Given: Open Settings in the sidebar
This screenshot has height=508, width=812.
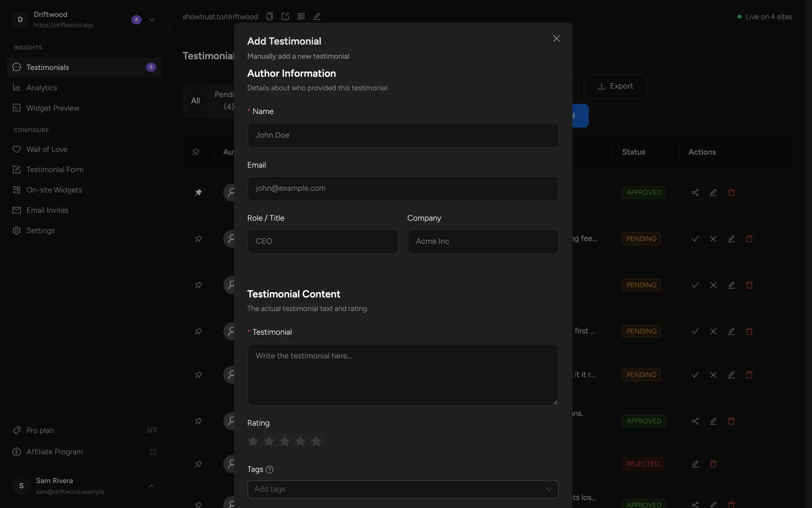Looking at the screenshot, I should [84, 230].
